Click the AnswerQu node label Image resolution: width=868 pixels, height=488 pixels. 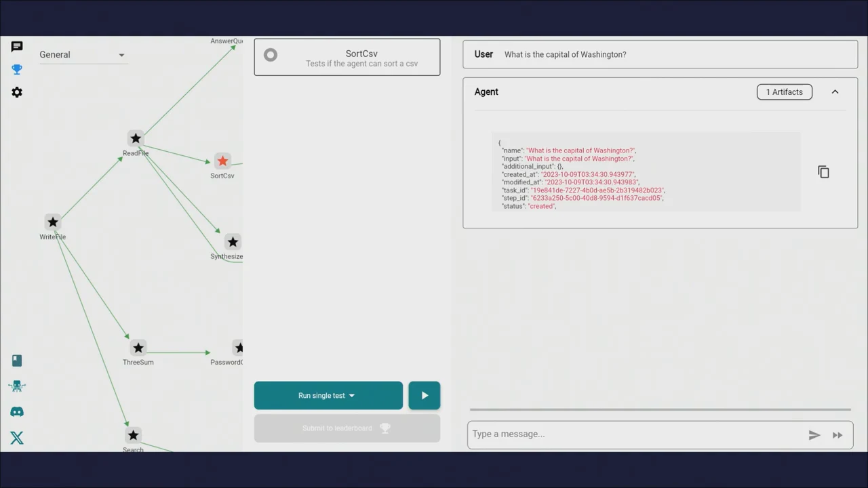226,41
